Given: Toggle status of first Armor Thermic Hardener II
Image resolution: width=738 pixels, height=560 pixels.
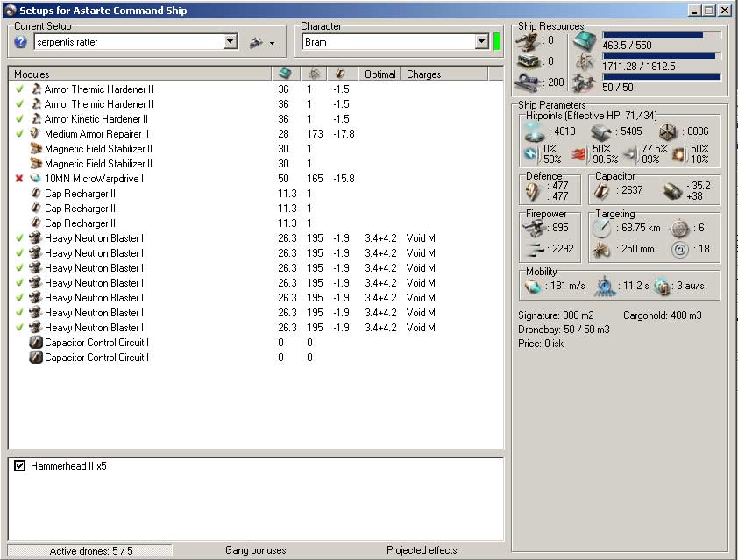Looking at the screenshot, I should [x=19, y=89].
